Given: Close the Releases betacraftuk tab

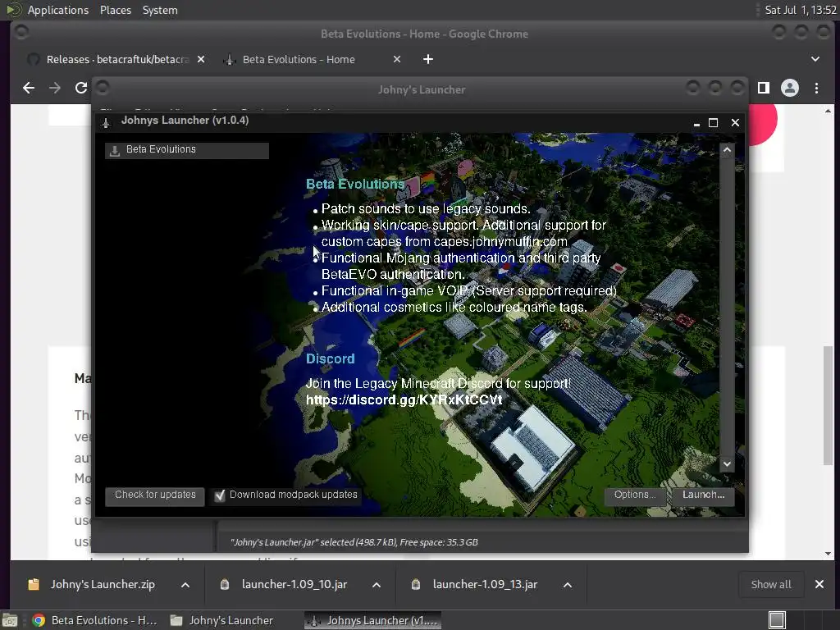Looking at the screenshot, I should pyautogui.click(x=201, y=59).
